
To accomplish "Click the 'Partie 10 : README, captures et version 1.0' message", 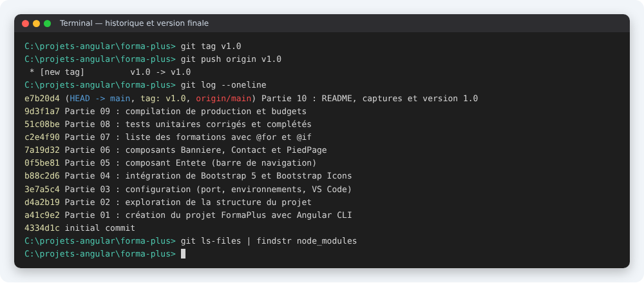I will point(370,99).
